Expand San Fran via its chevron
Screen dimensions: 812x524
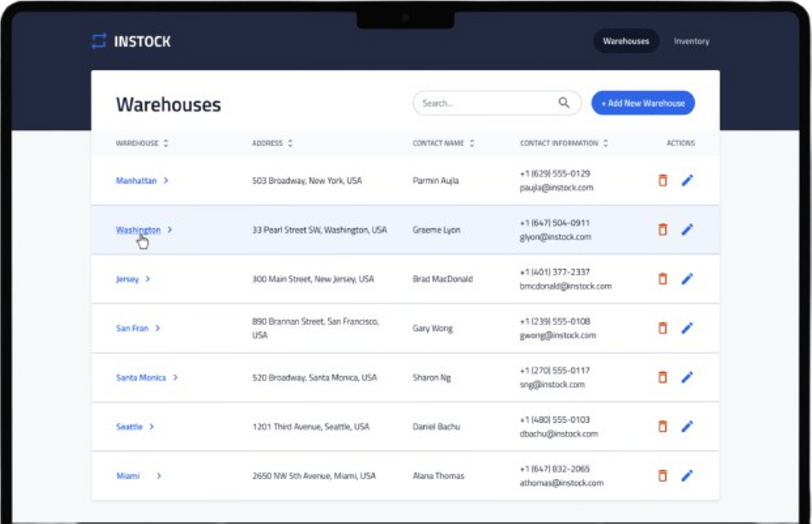coord(158,328)
